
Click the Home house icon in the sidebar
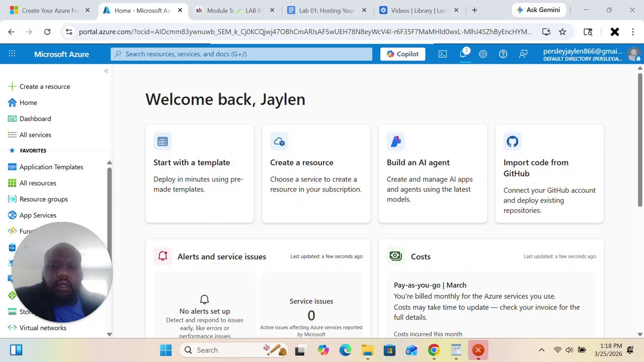click(12, 103)
